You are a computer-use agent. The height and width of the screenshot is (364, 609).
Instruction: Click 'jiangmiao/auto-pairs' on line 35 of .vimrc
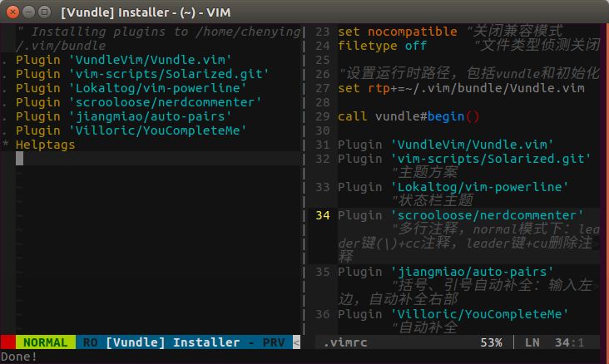click(x=472, y=272)
